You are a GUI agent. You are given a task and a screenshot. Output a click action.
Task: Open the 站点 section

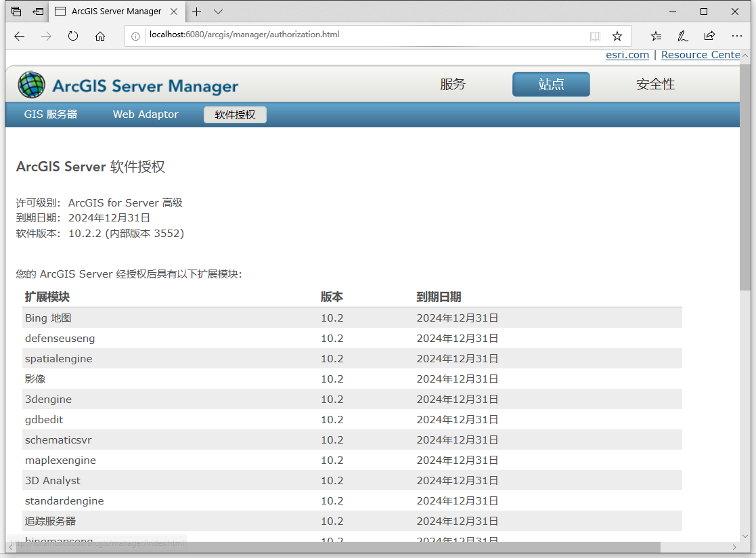[551, 85]
